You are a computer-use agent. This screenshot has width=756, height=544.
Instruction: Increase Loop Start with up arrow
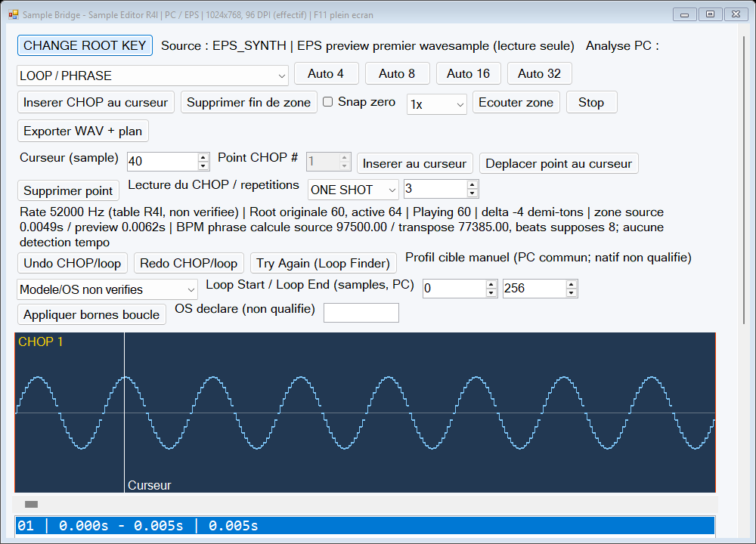tap(491, 284)
